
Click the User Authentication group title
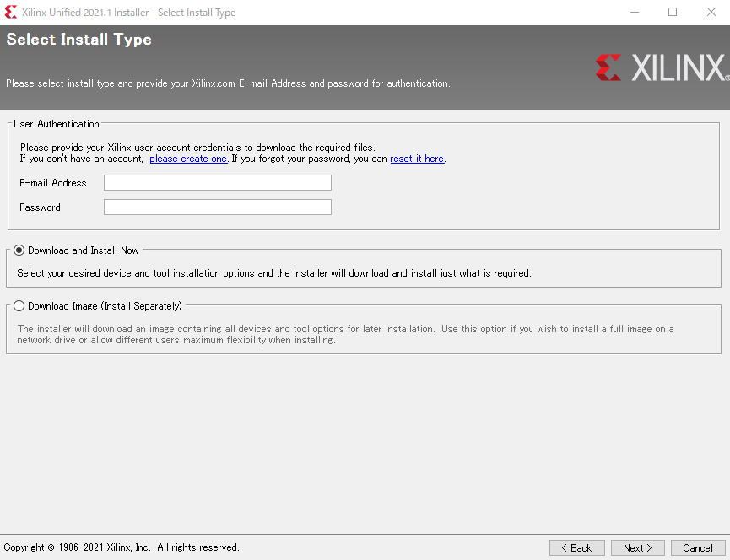pyautogui.click(x=57, y=124)
